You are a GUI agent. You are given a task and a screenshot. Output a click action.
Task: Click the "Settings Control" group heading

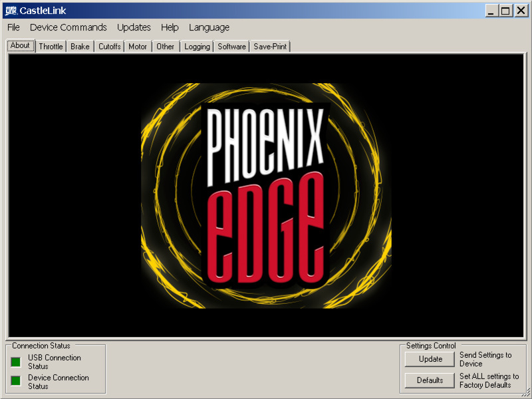tap(431, 346)
